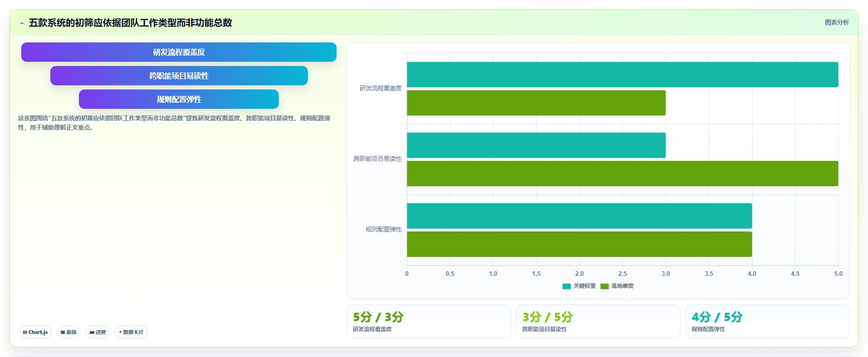Image resolution: width=868 pixels, height=357 pixels.
Task: Click the teal 关键权重 legend swatch
Action: click(567, 286)
